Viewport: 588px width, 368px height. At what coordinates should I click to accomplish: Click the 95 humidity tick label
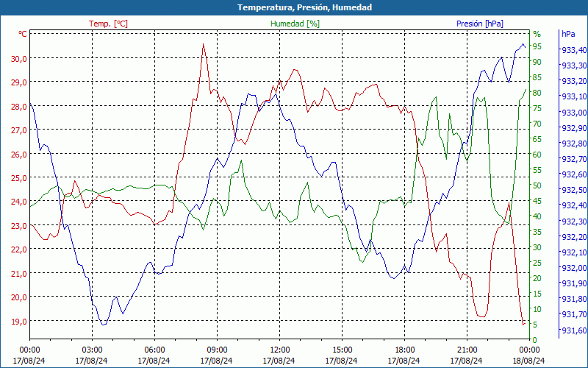pyautogui.click(x=537, y=46)
